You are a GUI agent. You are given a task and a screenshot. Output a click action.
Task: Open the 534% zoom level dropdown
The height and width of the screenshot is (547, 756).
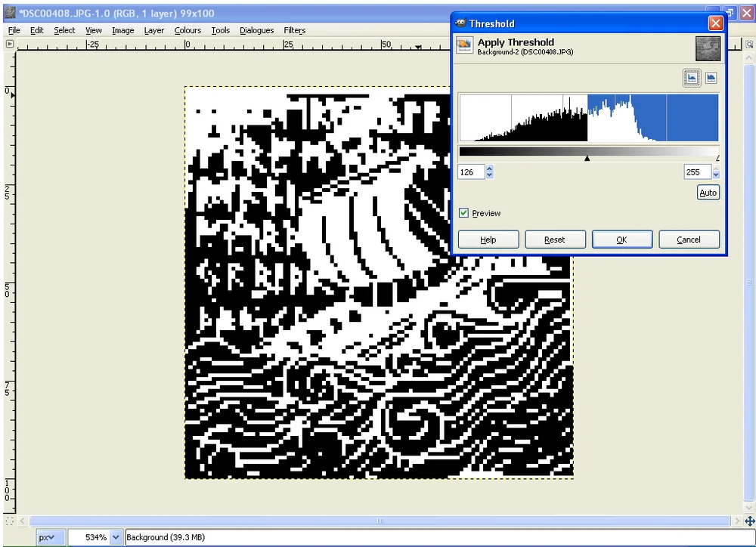[96, 536]
